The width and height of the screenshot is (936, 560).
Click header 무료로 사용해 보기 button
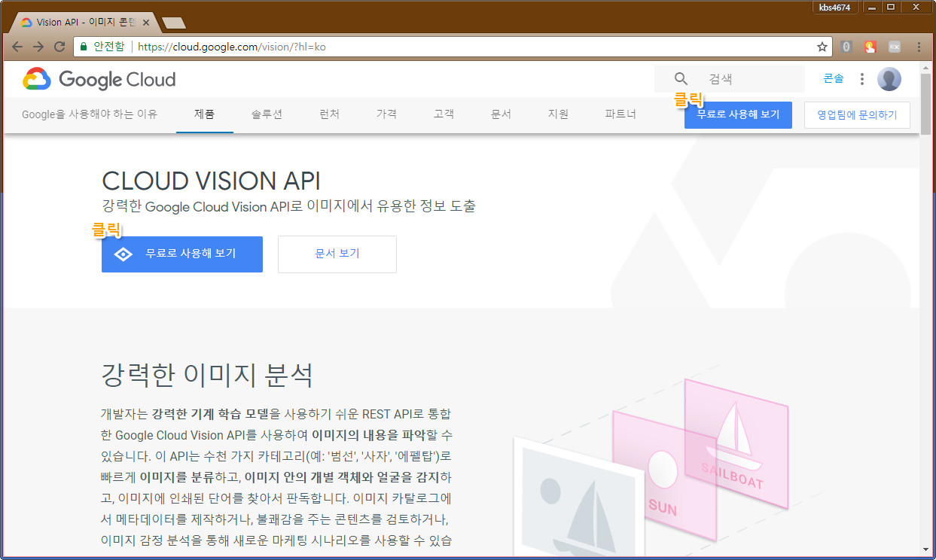pyautogui.click(x=738, y=115)
